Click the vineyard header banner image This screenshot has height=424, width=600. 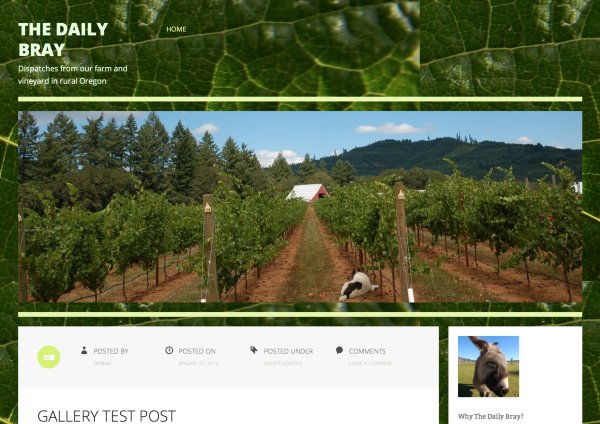300,207
